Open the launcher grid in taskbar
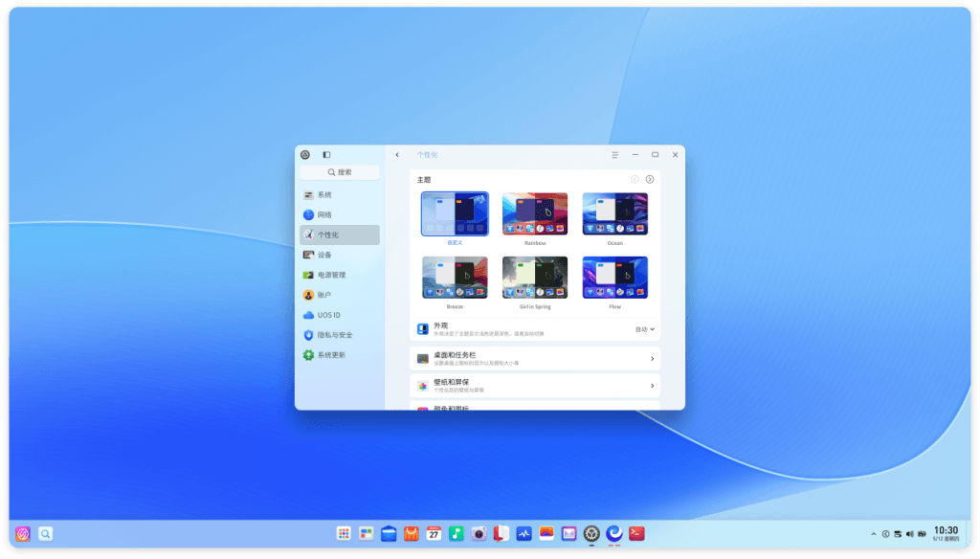 click(x=344, y=533)
